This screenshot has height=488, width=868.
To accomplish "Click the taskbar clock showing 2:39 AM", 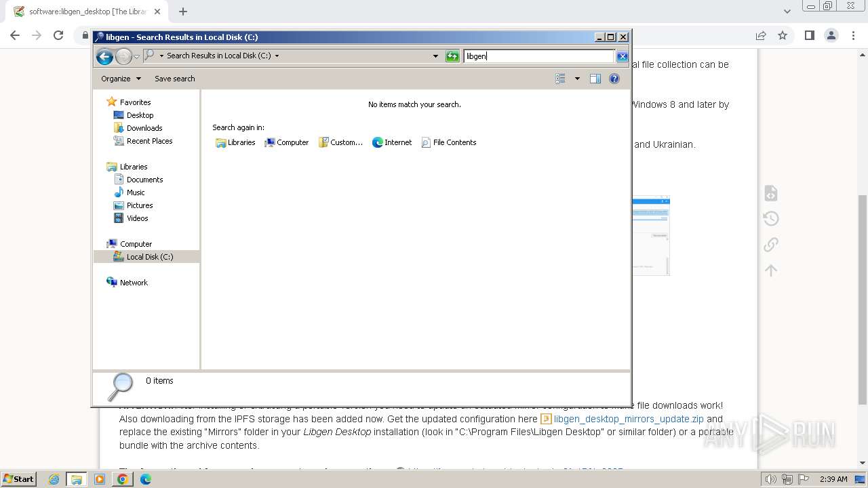I will coord(833,479).
